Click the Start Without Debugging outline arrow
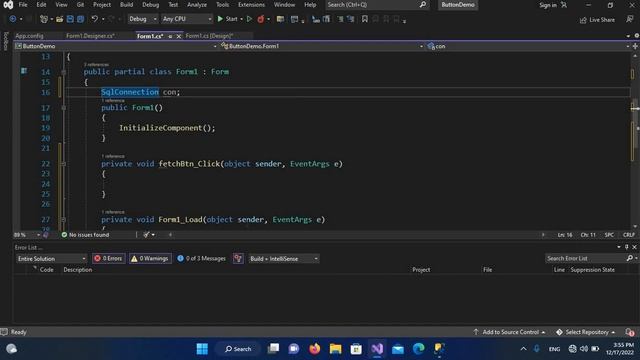This screenshot has width=640, height=360. (249, 19)
